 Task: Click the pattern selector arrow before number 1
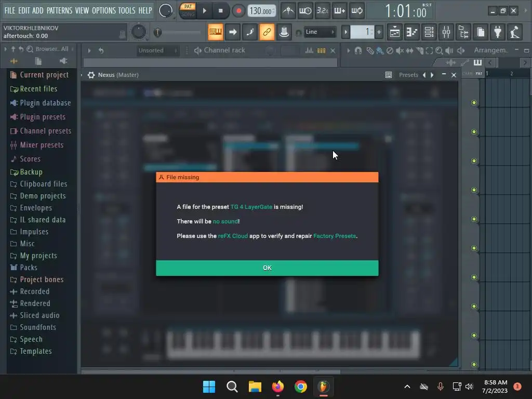pos(345,32)
